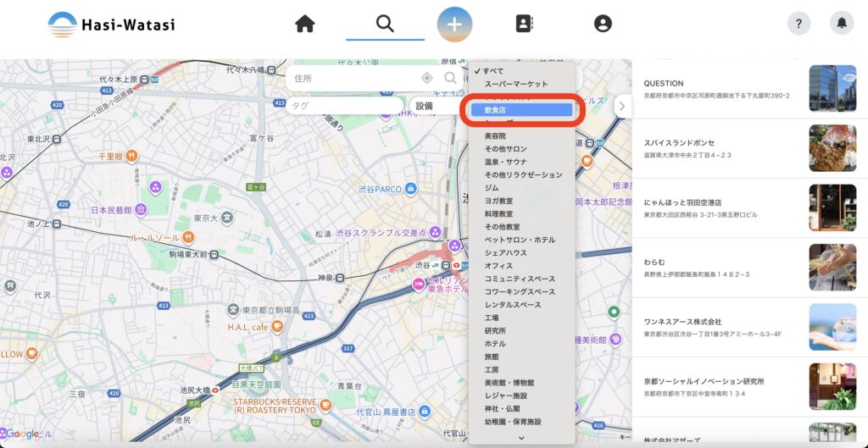Open the notifications bell icon

(842, 24)
